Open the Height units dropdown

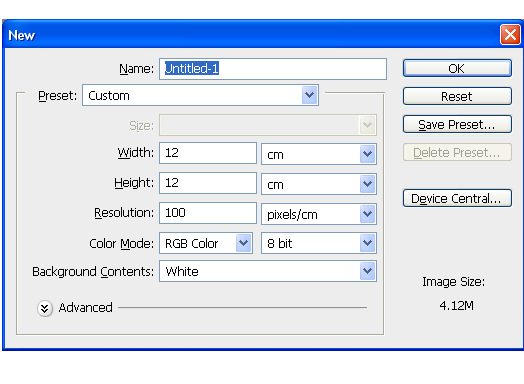[318, 184]
